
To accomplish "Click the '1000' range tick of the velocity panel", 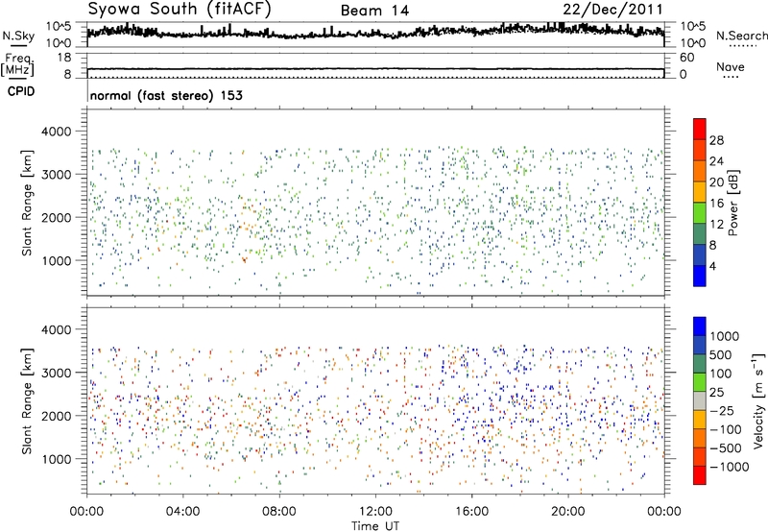I will click(56, 459).
